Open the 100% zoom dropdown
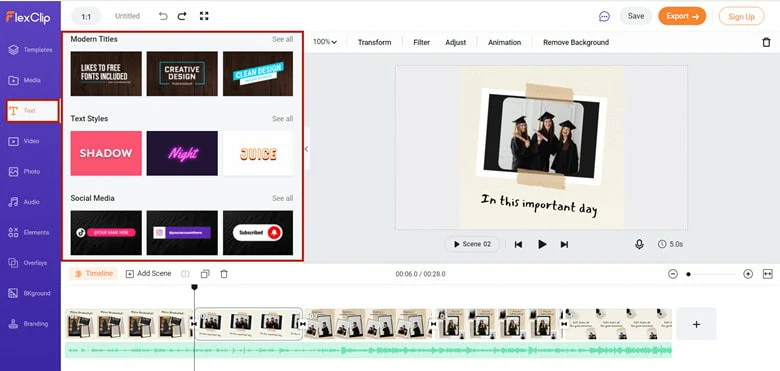780x371 pixels. 325,42
